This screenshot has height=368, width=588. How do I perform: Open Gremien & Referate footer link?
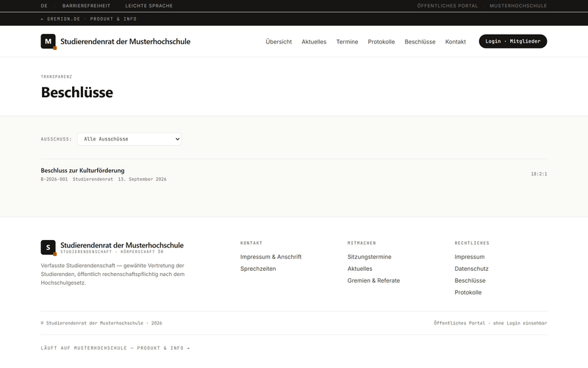point(373,280)
